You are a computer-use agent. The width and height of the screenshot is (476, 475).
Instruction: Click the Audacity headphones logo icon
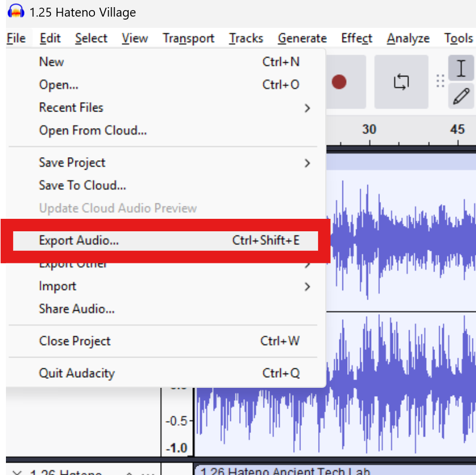[16, 12]
